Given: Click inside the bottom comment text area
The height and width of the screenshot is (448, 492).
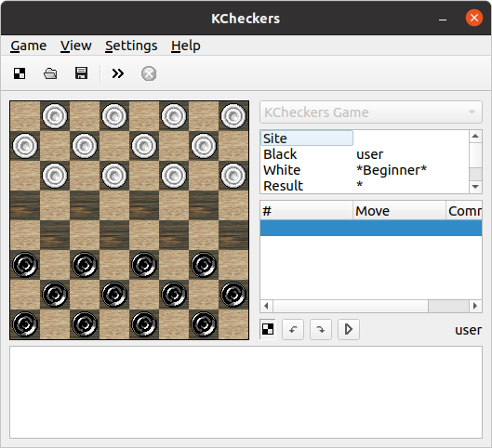Looking at the screenshot, I should (246, 392).
